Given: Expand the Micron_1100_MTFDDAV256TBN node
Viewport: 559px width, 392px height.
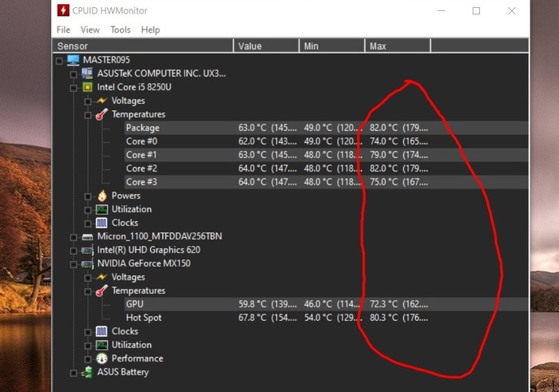Looking at the screenshot, I should pyautogui.click(x=73, y=237).
